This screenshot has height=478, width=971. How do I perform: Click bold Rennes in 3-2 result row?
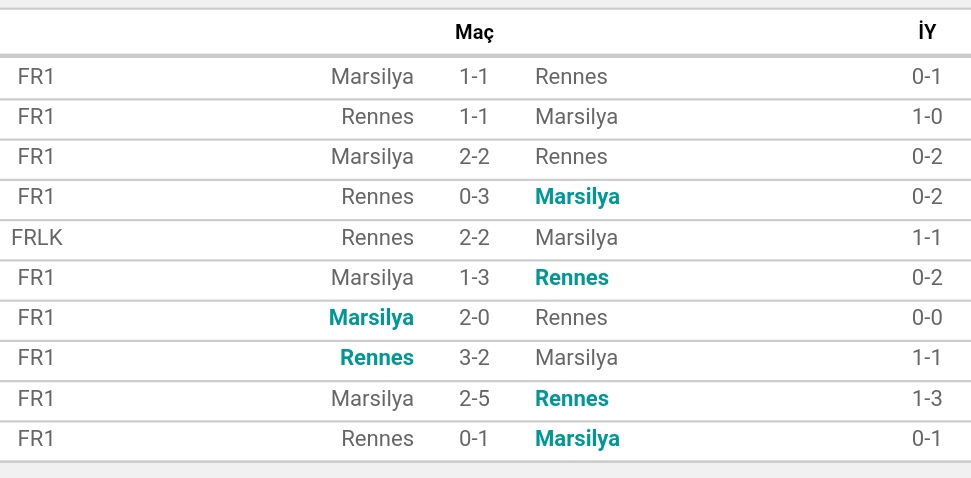pos(377,358)
